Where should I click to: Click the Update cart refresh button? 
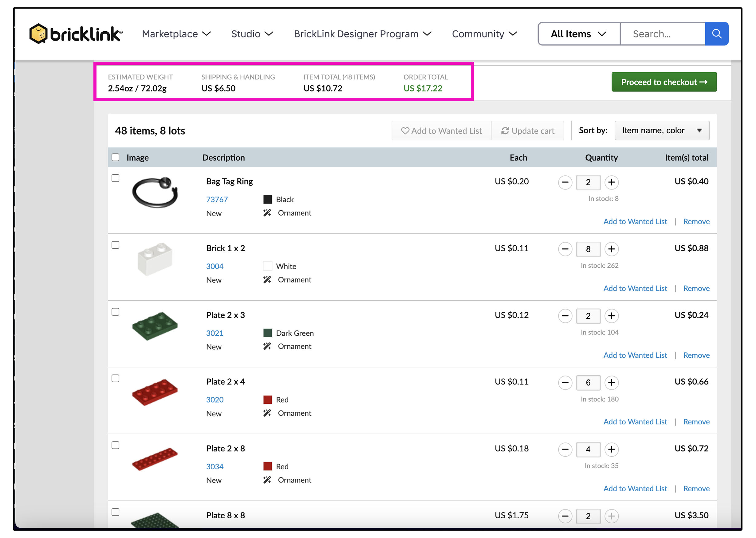pos(528,131)
